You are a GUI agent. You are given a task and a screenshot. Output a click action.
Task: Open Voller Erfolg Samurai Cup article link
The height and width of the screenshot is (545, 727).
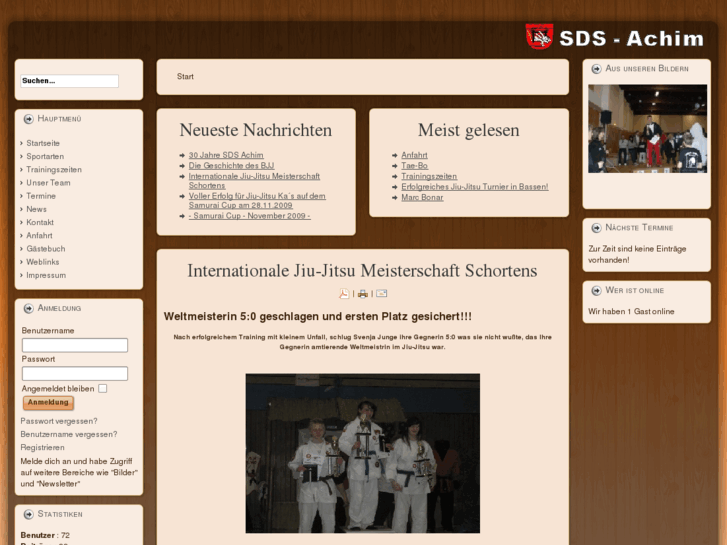pos(257,200)
